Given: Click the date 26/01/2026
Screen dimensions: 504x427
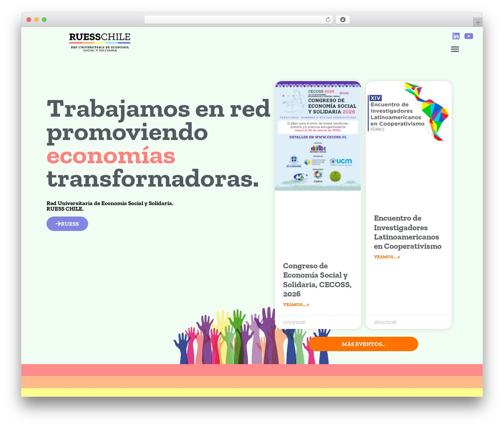Looking at the screenshot, I should tap(385, 322).
